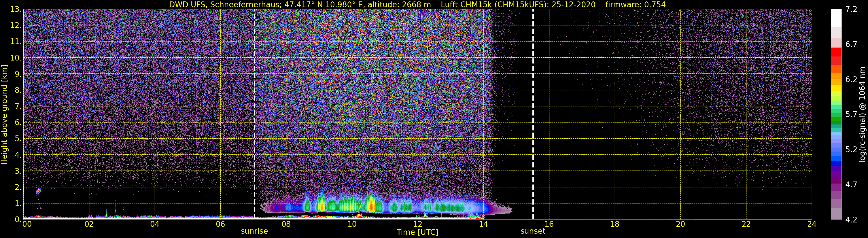Screen dimensions: 868x238
Task: Click the sunrise dashed vertical line
Action: point(254,114)
